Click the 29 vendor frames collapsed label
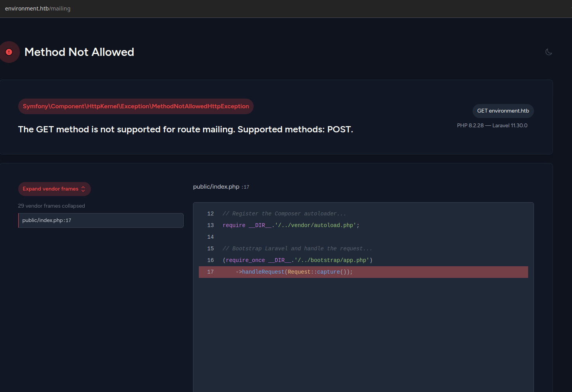 click(51, 206)
